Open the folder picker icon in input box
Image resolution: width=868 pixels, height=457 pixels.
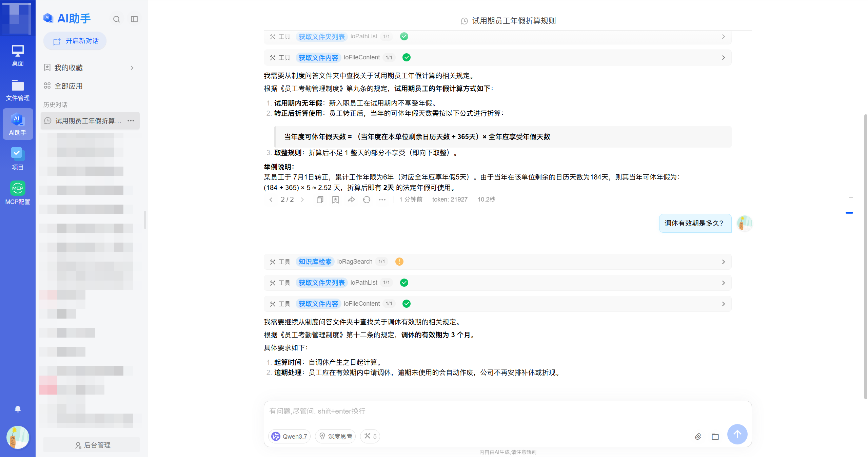coord(715,437)
